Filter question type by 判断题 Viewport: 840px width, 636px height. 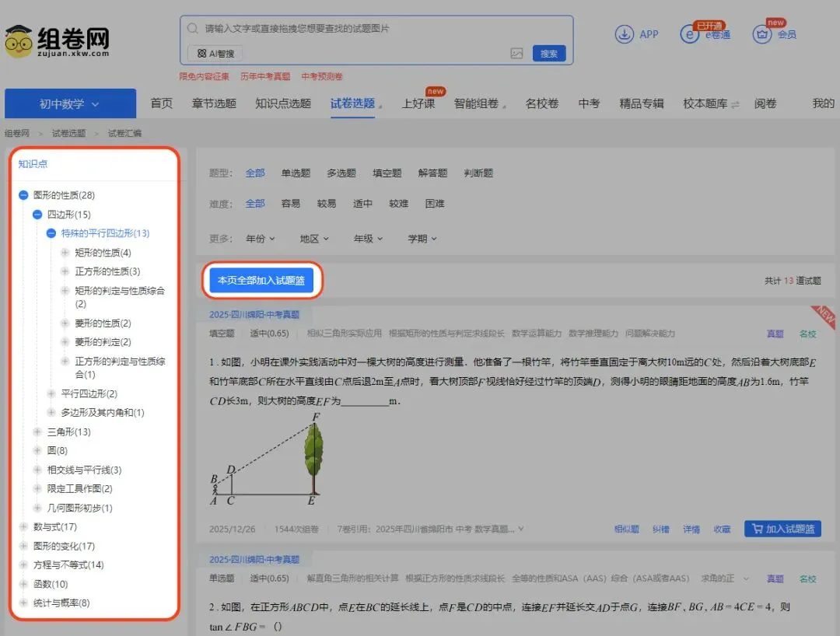point(478,173)
